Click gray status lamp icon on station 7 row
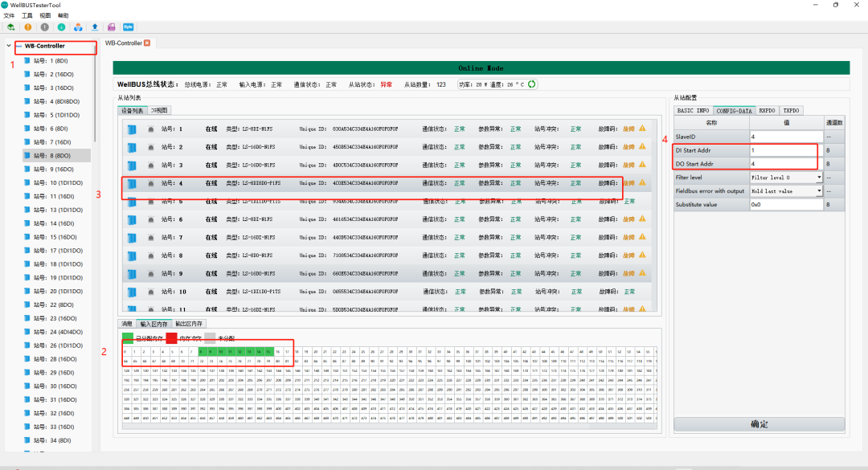The image size is (868, 470). [150, 238]
